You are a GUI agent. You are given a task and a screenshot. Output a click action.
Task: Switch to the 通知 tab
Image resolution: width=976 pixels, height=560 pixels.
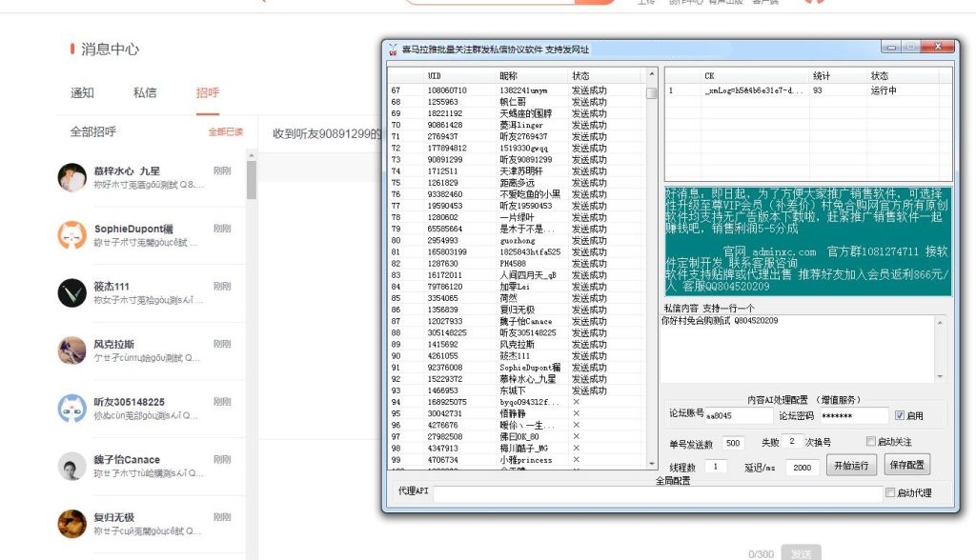[82, 93]
